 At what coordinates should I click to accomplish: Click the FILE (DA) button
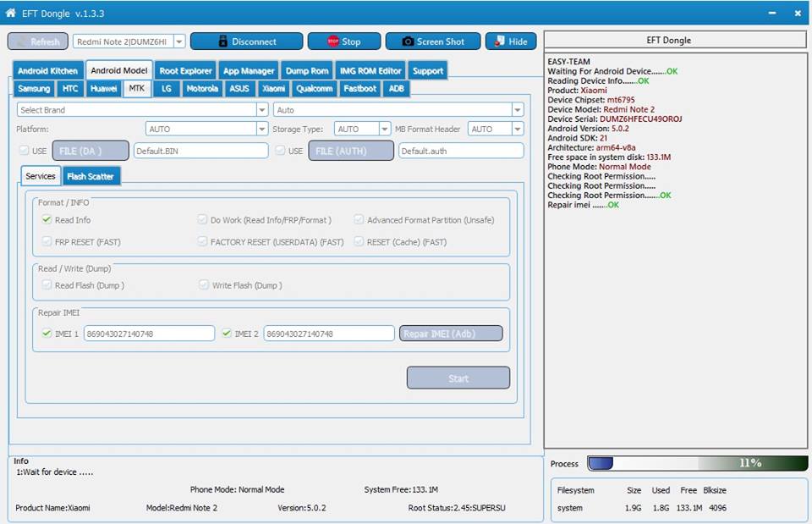91,151
